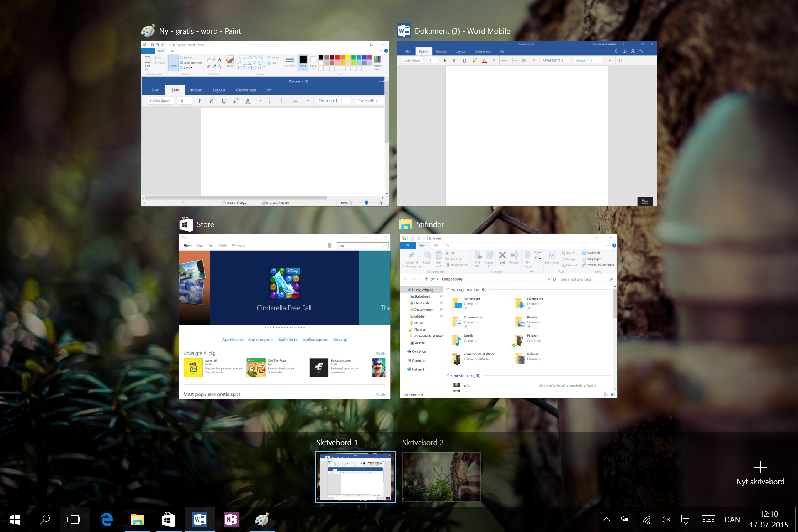Open the DAN input language selector
Screen dimensions: 798x532
(x=732, y=520)
